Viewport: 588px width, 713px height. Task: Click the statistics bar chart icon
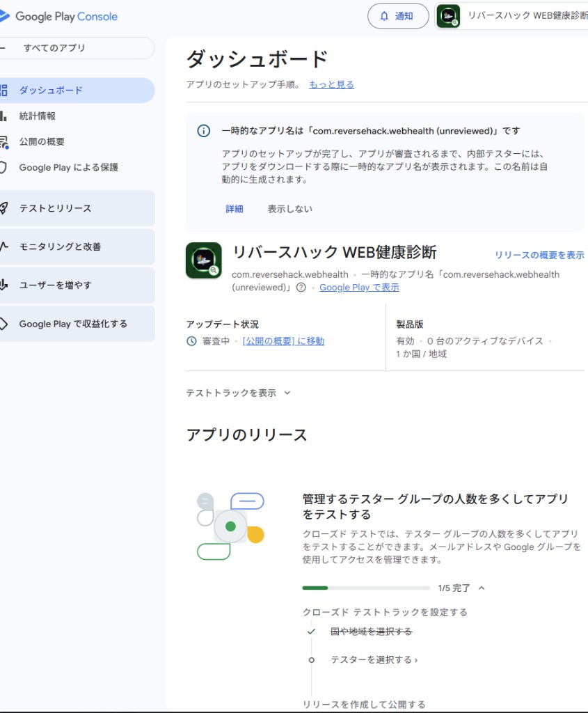pyautogui.click(x=3, y=116)
